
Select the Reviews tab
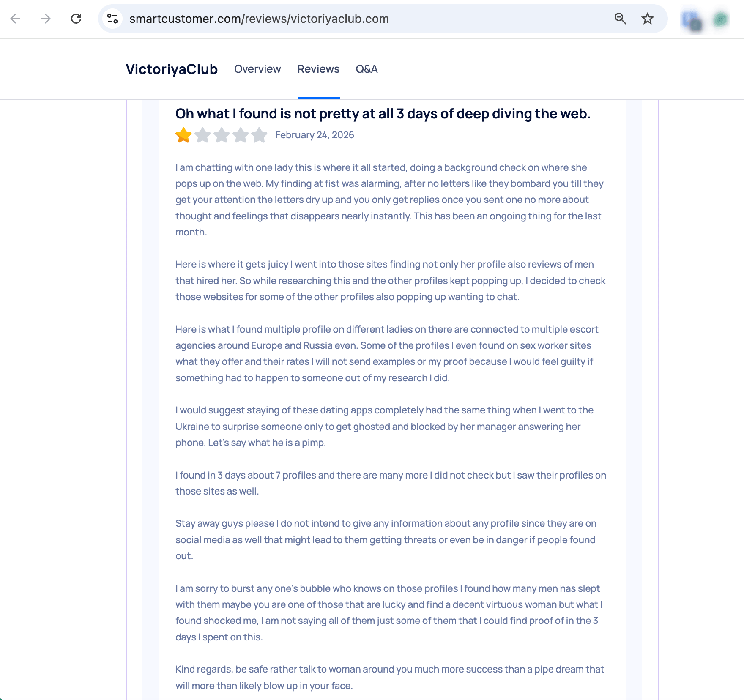(318, 69)
